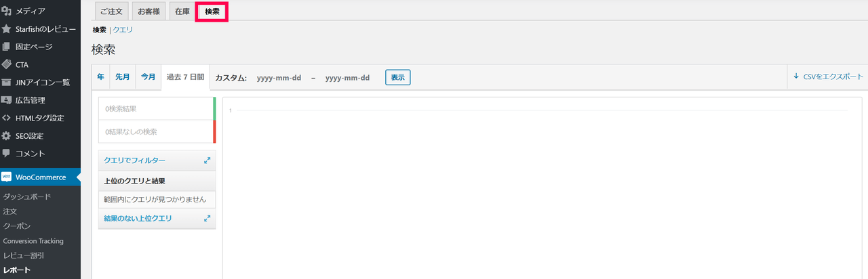868x279 pixels.
Task: Select the 先月 date range tab
Action: [x=122, y=77]
